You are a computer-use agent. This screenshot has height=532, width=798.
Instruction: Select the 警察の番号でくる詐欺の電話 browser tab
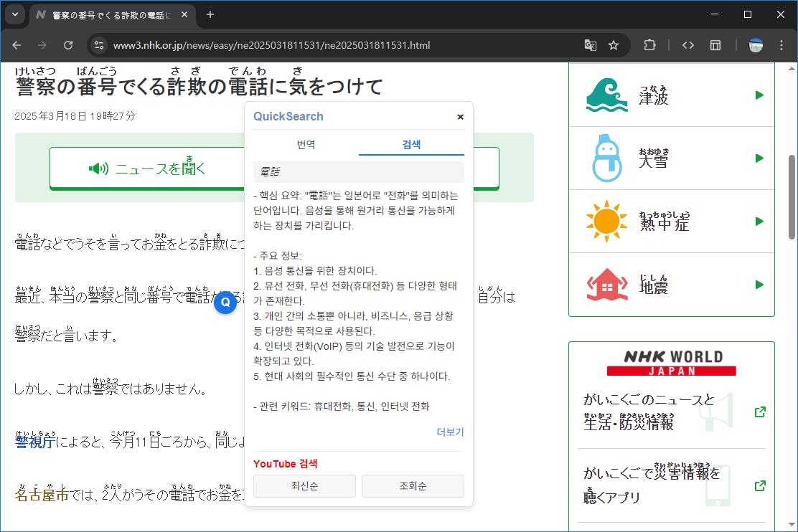pyautogui.click(x=112, y=15)
